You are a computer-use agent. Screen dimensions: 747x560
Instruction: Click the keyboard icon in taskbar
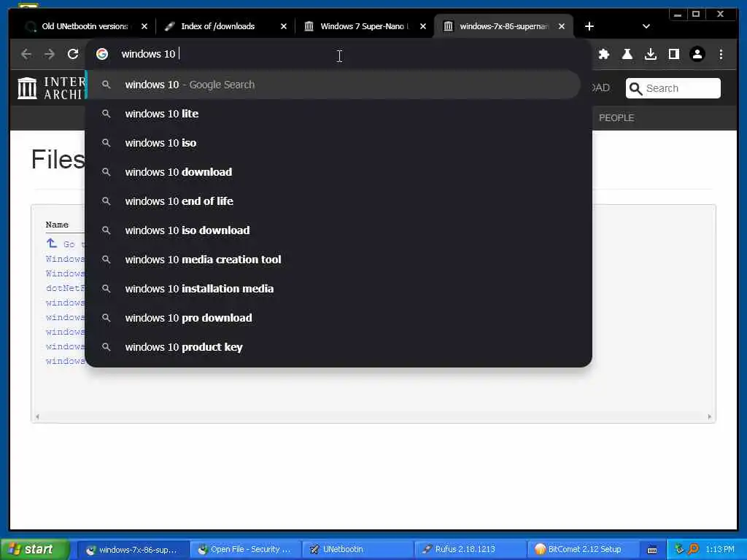652,550
